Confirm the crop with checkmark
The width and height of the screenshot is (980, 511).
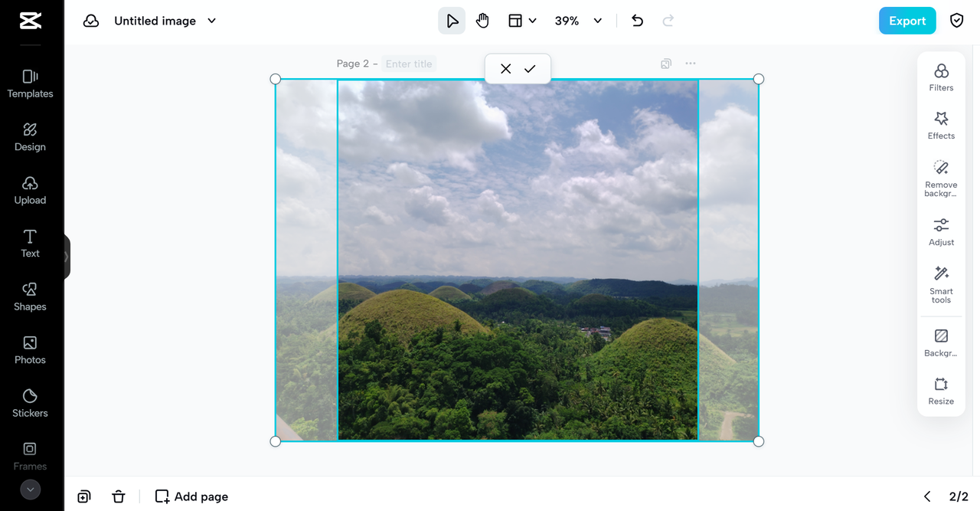530,69
